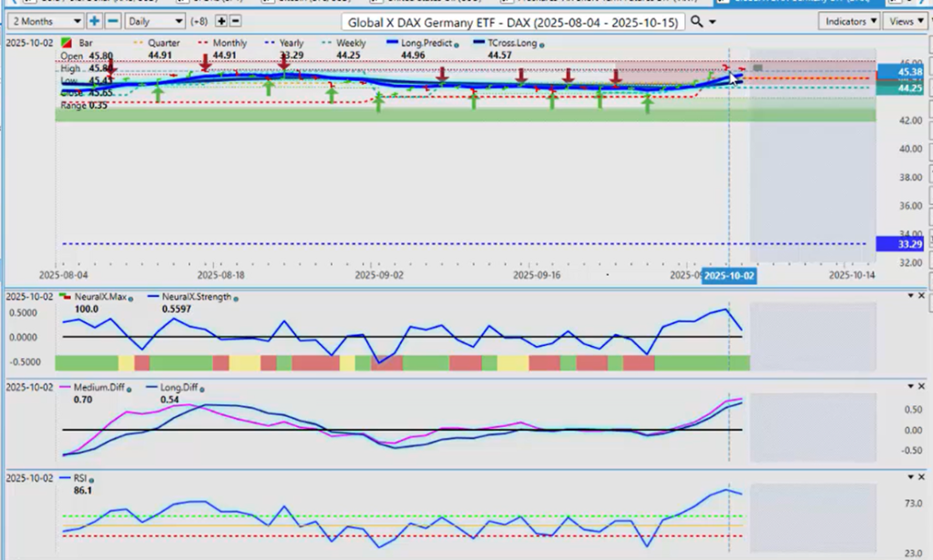The width and height of the screenshot is (933, 560).
Task: Close the RSI indicator panel
Action: pos(920,477)
